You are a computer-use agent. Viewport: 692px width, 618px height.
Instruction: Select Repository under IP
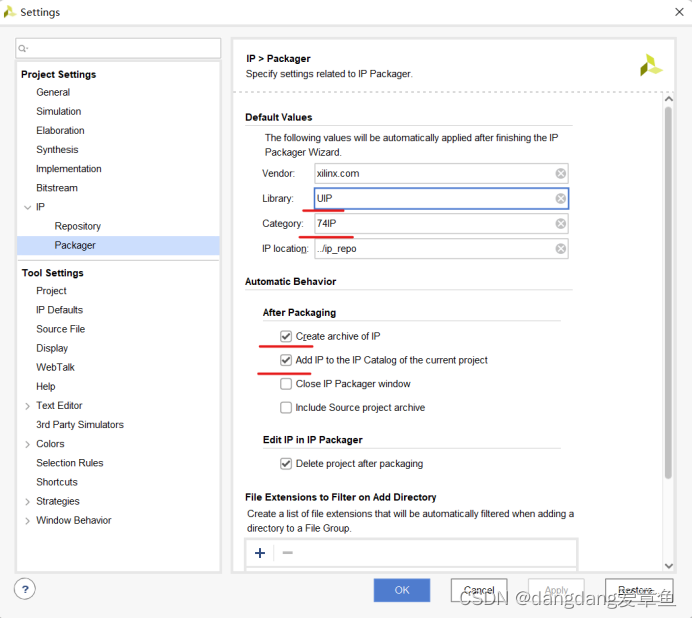78,226
